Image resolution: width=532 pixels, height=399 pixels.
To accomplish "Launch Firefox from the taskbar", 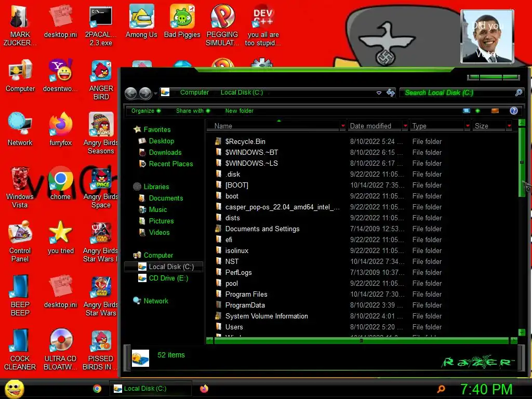I will click(x=204, y=389).
